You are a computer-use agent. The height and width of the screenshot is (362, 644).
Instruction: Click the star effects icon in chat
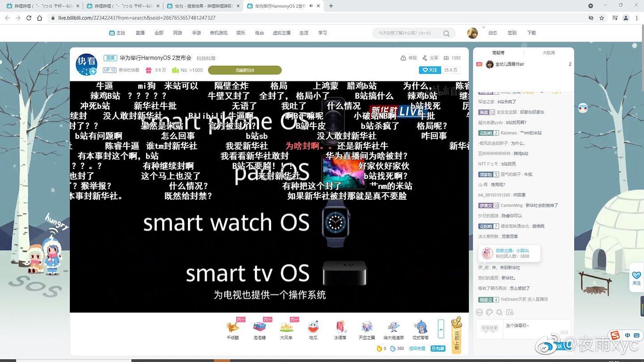pyautogui.click(x=500, y=312)
